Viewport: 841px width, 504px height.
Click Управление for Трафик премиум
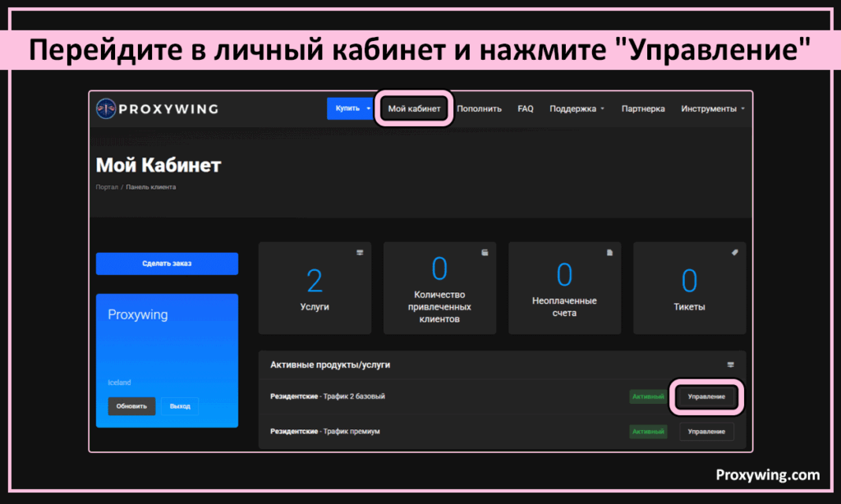[706, 431]
